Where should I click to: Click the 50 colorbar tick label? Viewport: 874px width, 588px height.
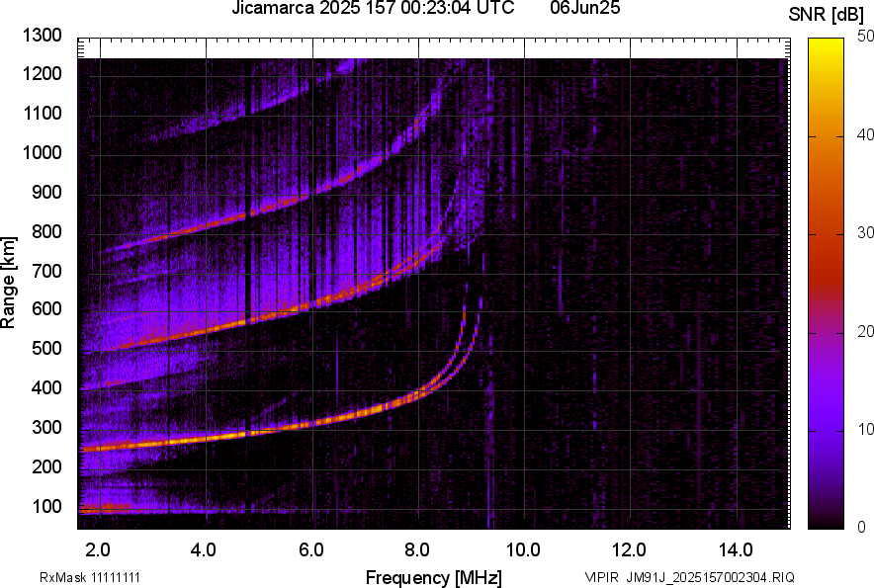coord(866,37)
